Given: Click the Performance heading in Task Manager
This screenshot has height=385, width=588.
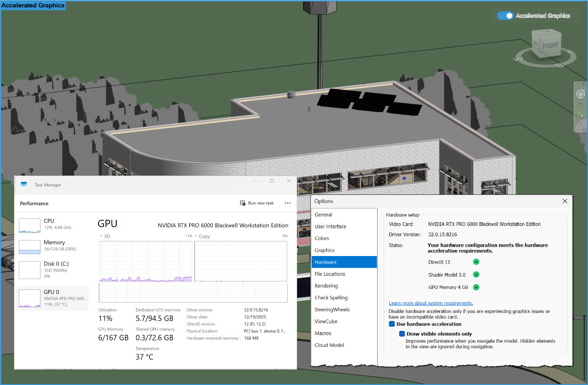Looking at the screenshot, I should point(34,203).
